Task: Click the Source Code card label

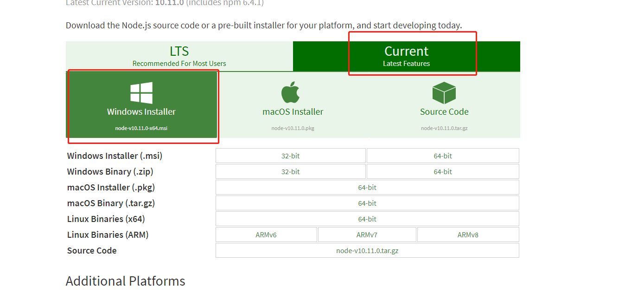Action: click(x=444, y=112)
